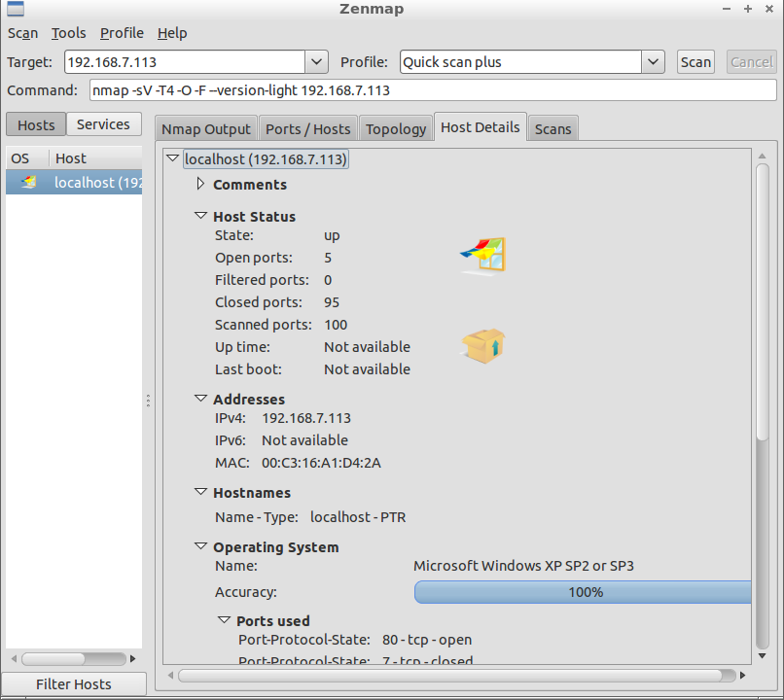Viewport: 784px width, 700px height.
Task: Click the Filter Hosts button
Action: click(74, 684)
